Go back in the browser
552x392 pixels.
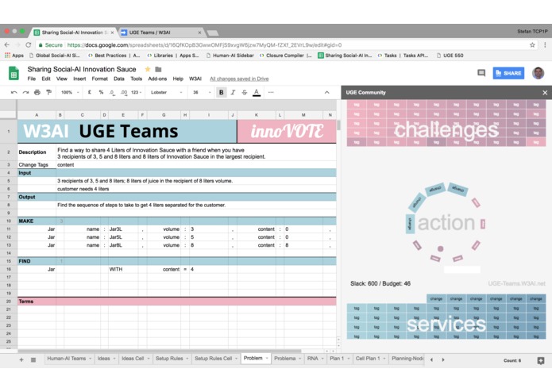tap(7, 45)
